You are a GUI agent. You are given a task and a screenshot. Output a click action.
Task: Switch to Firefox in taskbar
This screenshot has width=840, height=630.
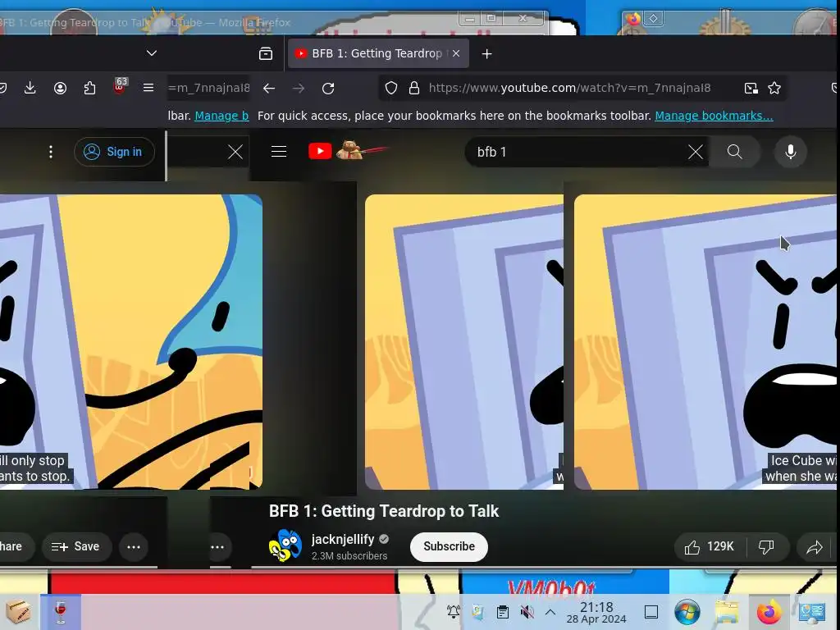coord(769,612)
